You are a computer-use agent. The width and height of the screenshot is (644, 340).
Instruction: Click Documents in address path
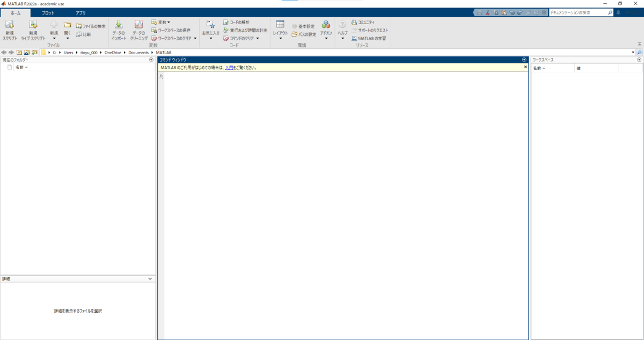[x=140, y=53]
